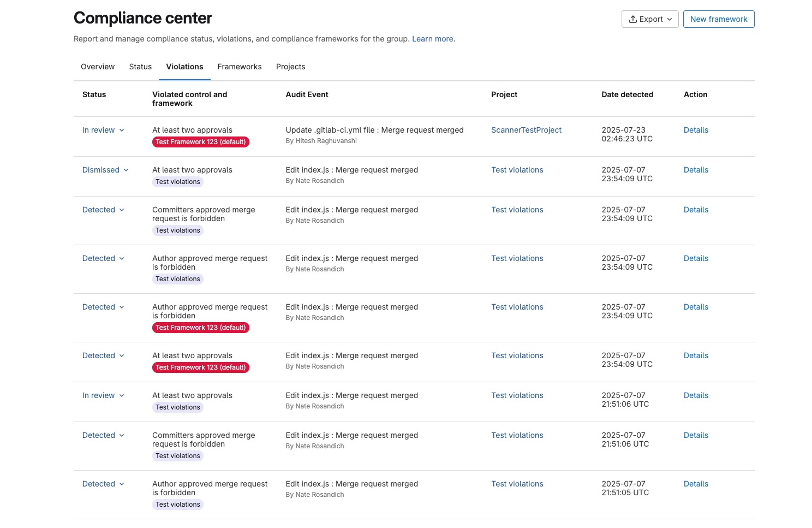Click the New framework button
This screenshot has height=528, width=812.
(719, 19)
